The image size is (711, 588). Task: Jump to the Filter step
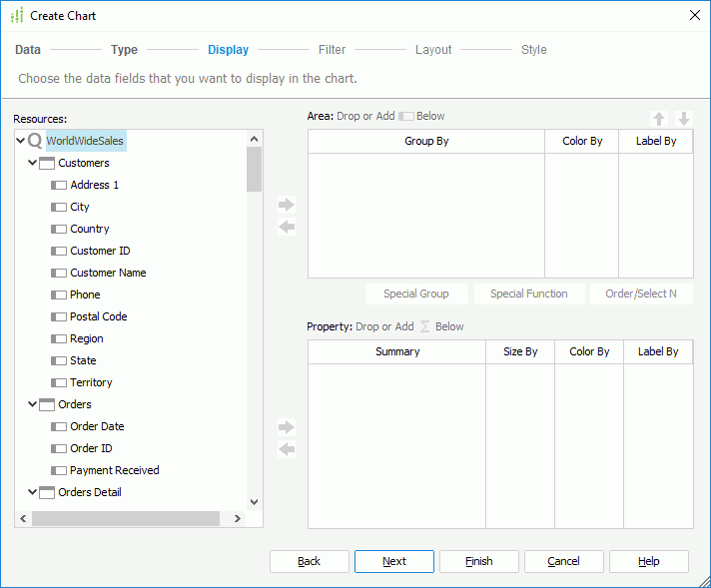[332, 49]
